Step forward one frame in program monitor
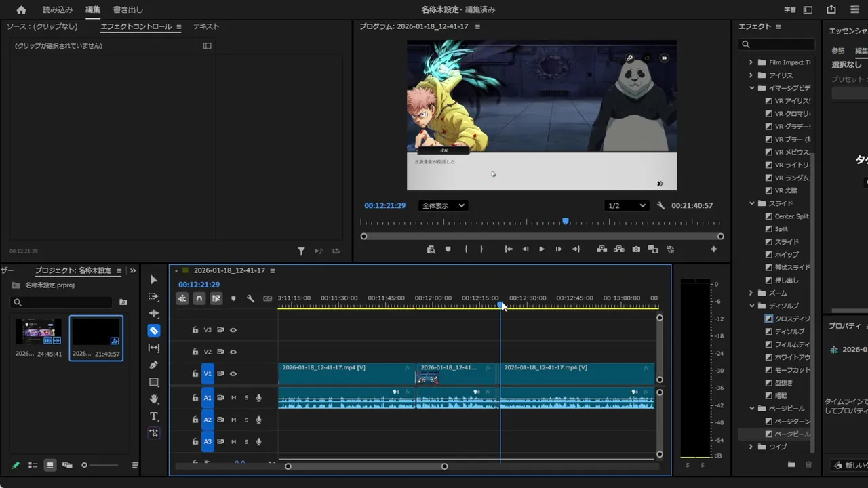868x488 pixels. [558, 249]
